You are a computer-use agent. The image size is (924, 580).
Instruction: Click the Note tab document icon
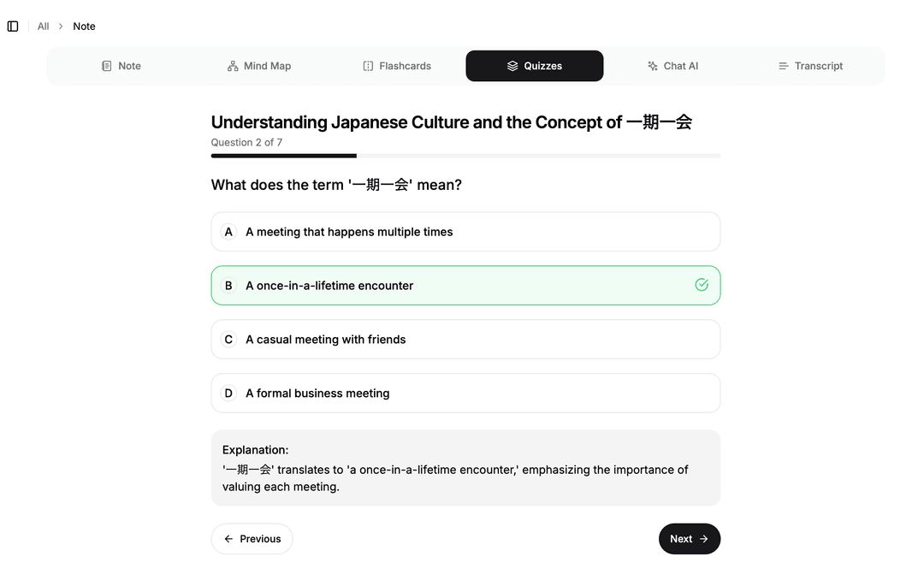107,66
